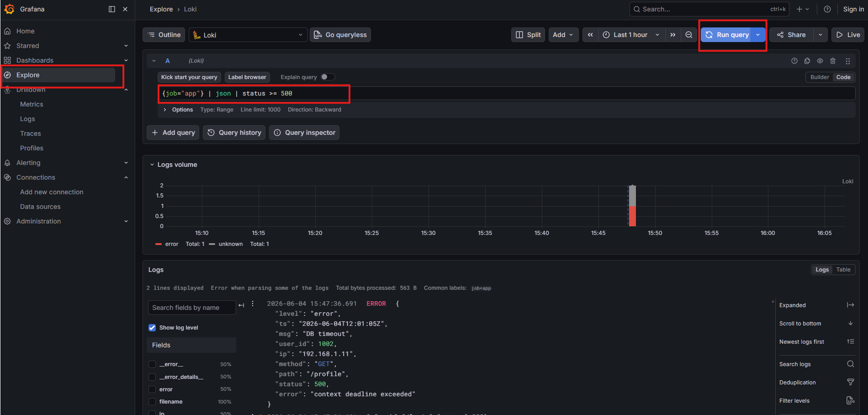Screen dimensions: 868x415
Task: Collapse the Connections section chevron
Action: (x=126, y=177)
